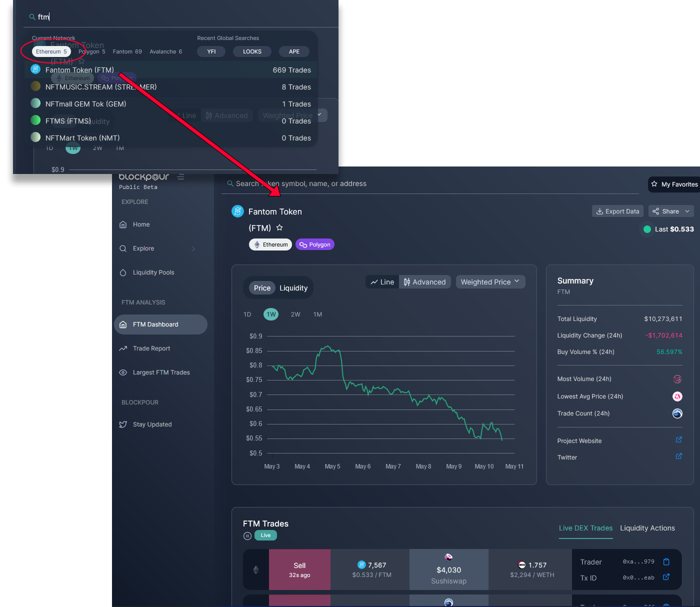
Task: Click the Trade Count (24h) exchange icon
Action: [677, 413]
